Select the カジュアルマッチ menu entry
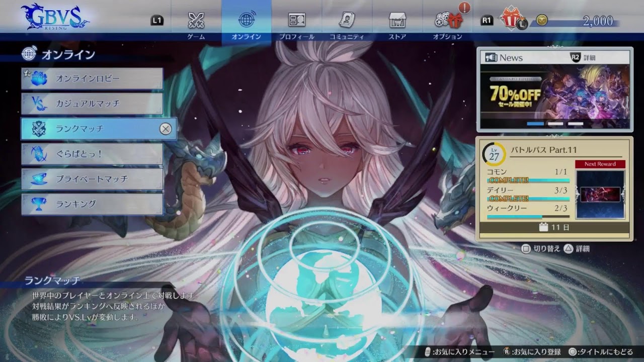This screenshot has height=362, width=644. tap(92, 104)
